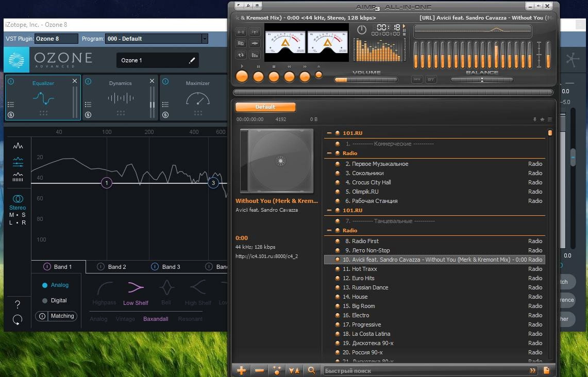Viewport: 588px width, 377px height.
Task: Collapse the first Radio group
Action: [x=329, y=153]
